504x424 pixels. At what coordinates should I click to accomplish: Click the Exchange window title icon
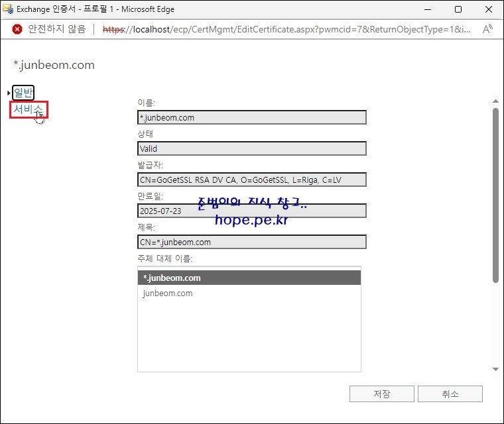point(8,9)
